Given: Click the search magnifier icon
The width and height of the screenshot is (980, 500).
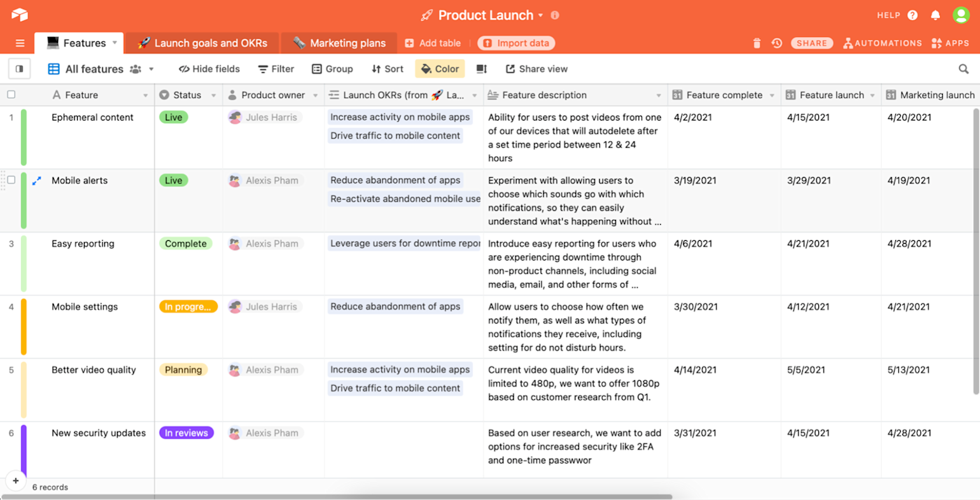Looking at the screenshot, I should [964, 69].
